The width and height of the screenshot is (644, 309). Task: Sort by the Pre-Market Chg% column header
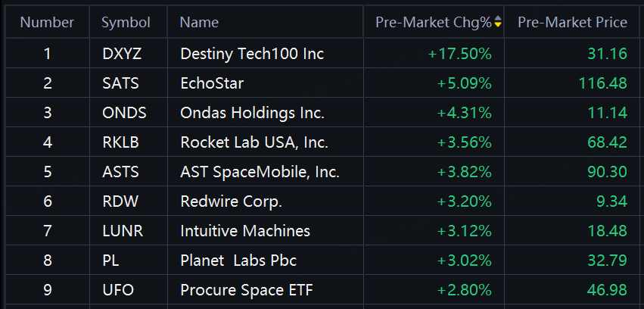click(433, 23)
